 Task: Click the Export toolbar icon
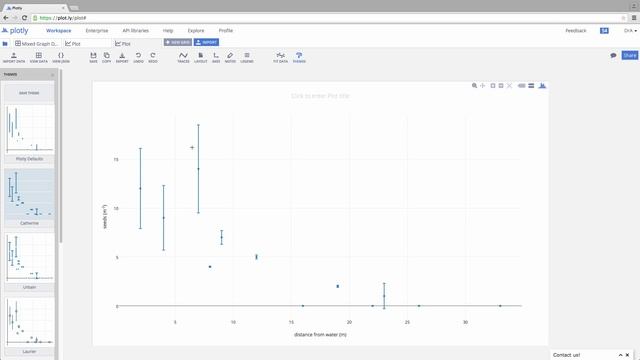coord(122,57)
